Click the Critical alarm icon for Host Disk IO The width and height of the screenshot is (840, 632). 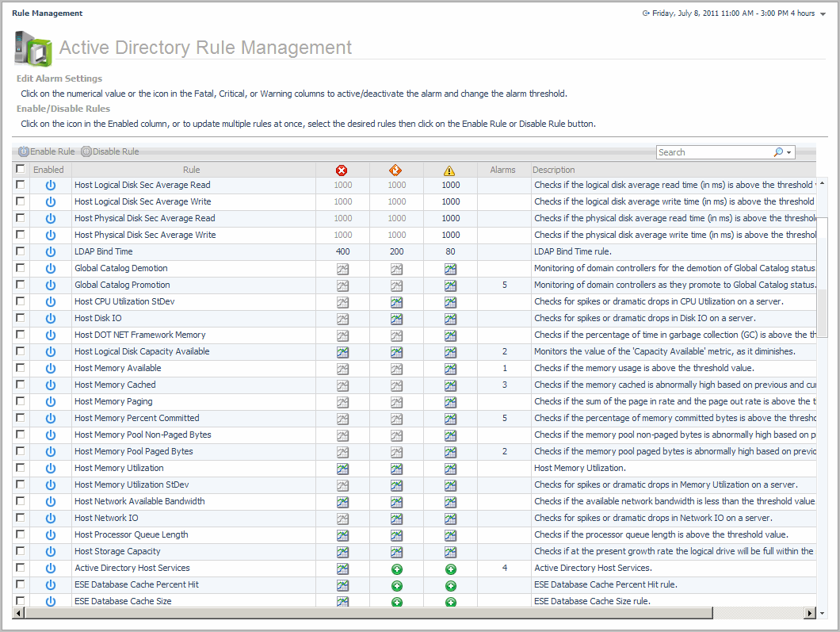[x=396, y=318]
